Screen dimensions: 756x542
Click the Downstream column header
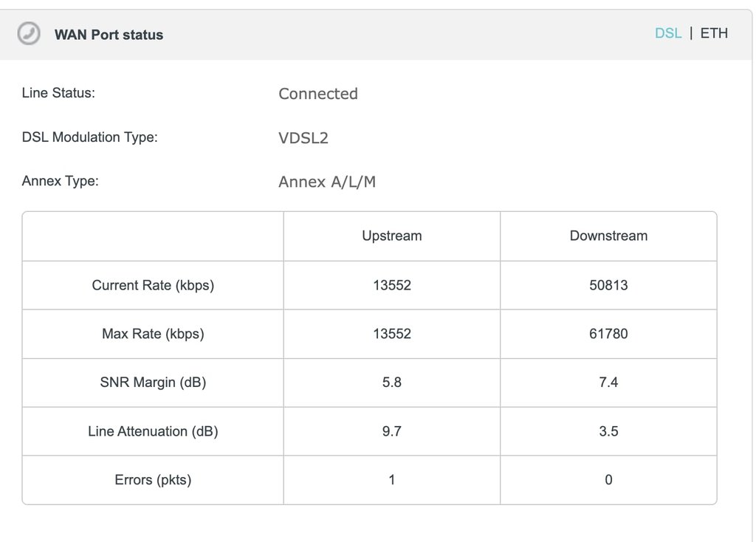click(x=608, y=236)
